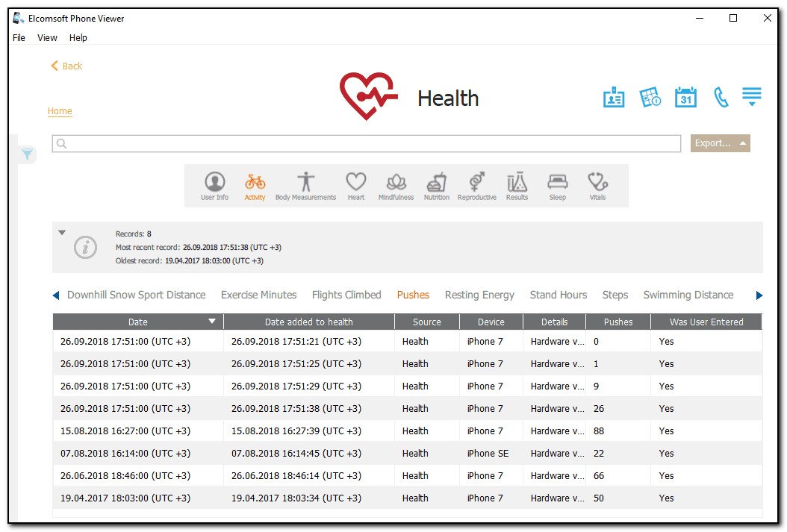Select the Heart category icon
This screenshot has height=532, width=787.
(356, 186)
